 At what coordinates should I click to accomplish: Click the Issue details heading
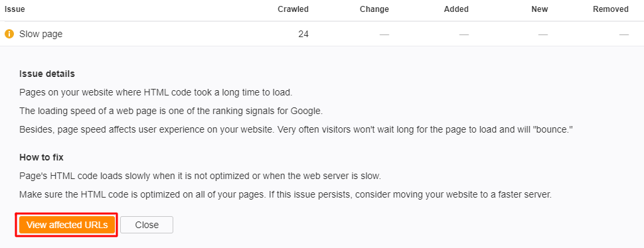click(x=47, y=74)
